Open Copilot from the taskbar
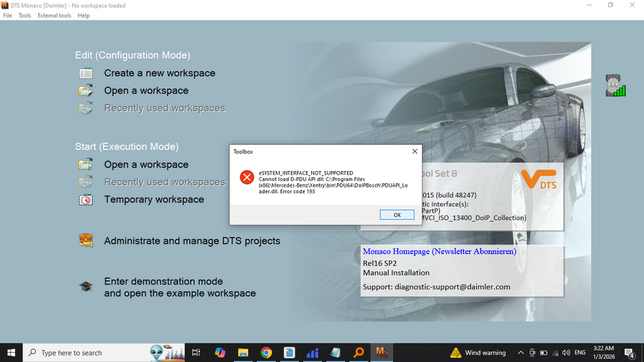Image resolution: width=644 pixels, height=362 pixels. [x=220, y=353]
